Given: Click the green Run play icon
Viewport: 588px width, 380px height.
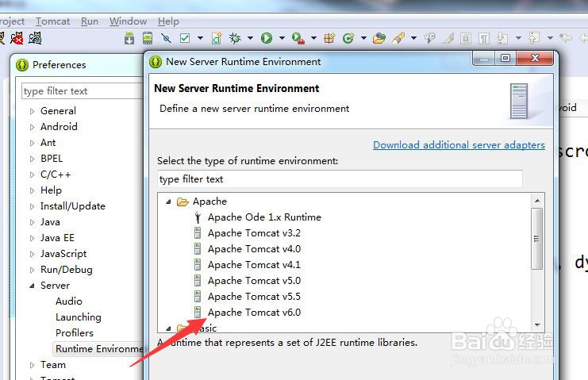Looking at the screenshot, I should click(267, 38).
